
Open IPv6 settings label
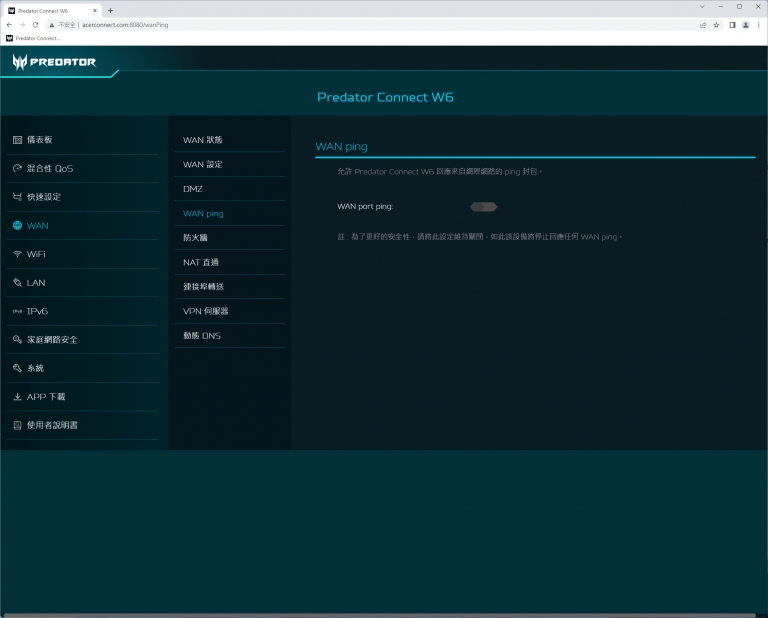click(37, 311)
